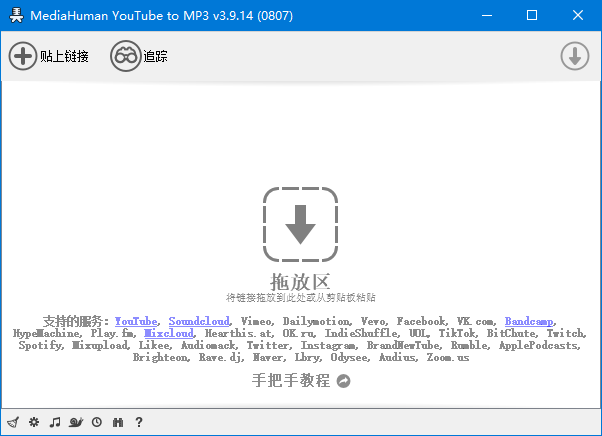This screenshot has width=602, height=436.
Task: Open the YouTube link
Action: [136, 321]
